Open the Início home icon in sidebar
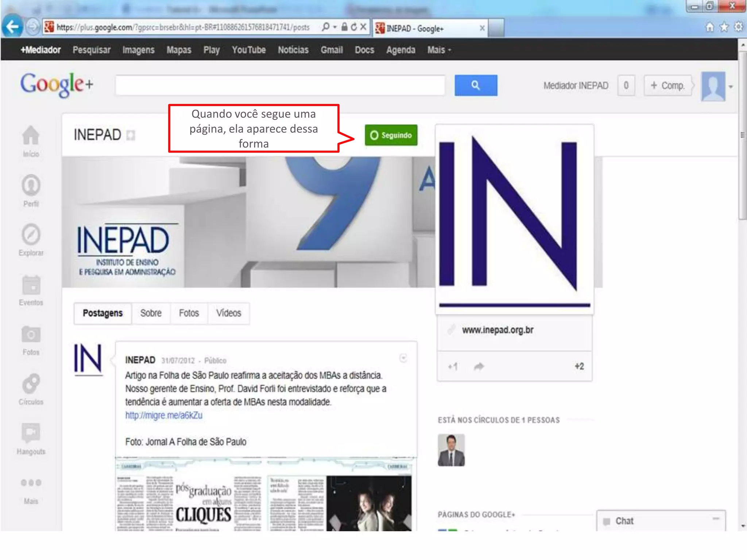The height and width of the screenshot is (560, 747). 31,136
